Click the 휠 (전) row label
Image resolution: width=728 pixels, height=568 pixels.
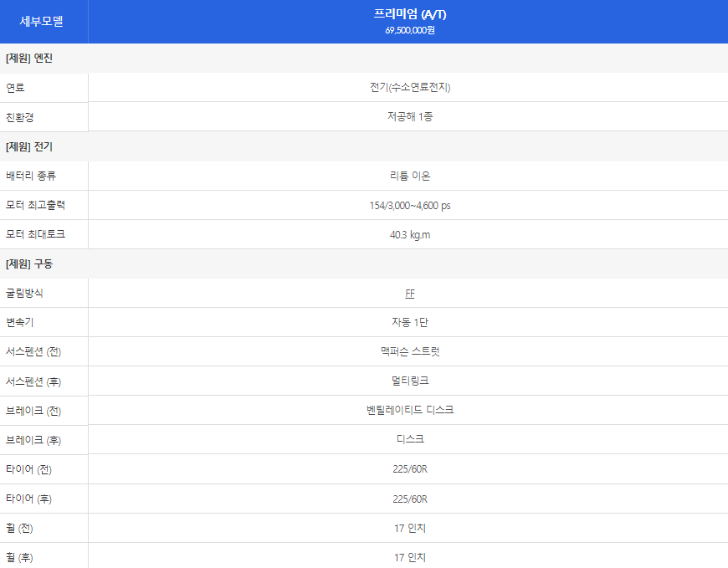click(19, 528)
